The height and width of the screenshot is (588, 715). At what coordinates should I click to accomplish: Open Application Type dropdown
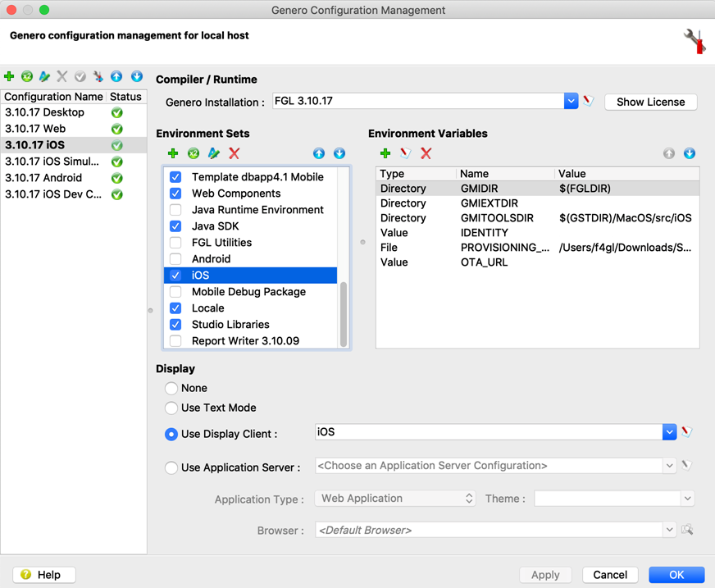pyautogui.click(x=395, y=498)
